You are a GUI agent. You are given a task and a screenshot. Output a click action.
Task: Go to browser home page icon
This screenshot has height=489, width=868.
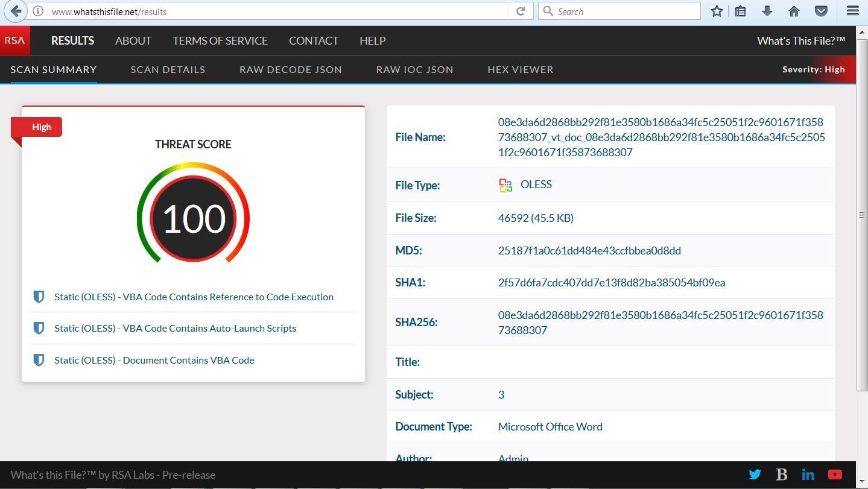click(794, 11)
